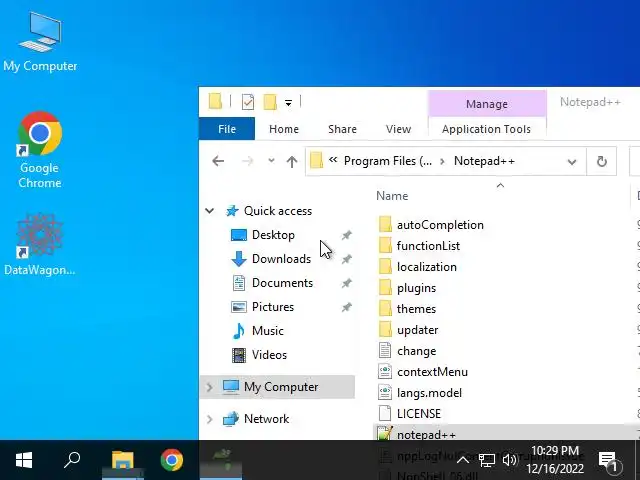Select the functionList folder
Image resolution: width=640 pixels, height=480 pixels.
pyautogui.click(x=428, y=246)
